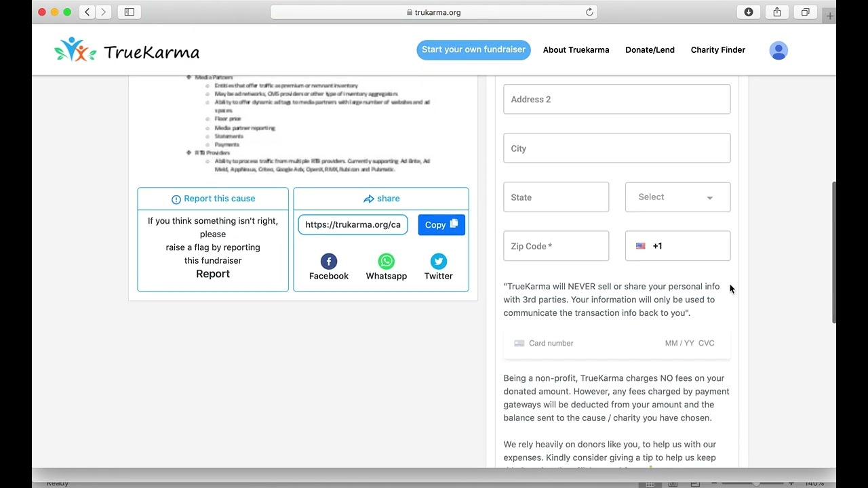Image resolution: width=868 pixels, height=488 pixels.
Task: Focus the phone number field with +1
Action: (678, 246)
